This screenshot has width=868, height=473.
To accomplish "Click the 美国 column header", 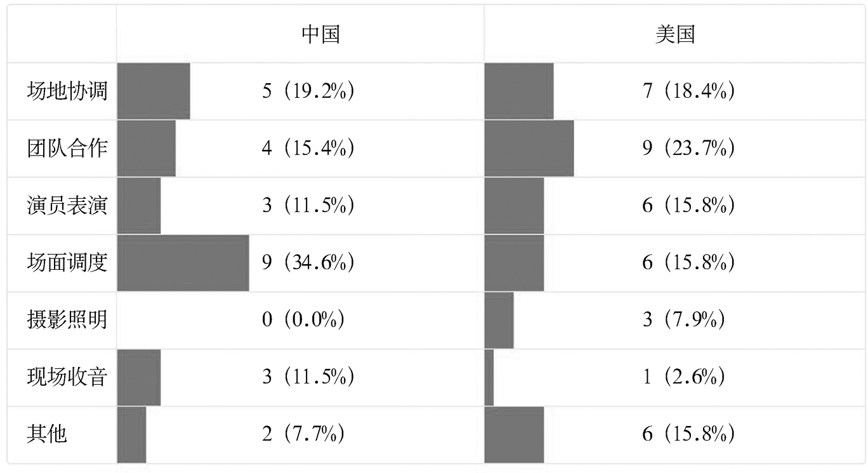I will [x=674, y=34].
